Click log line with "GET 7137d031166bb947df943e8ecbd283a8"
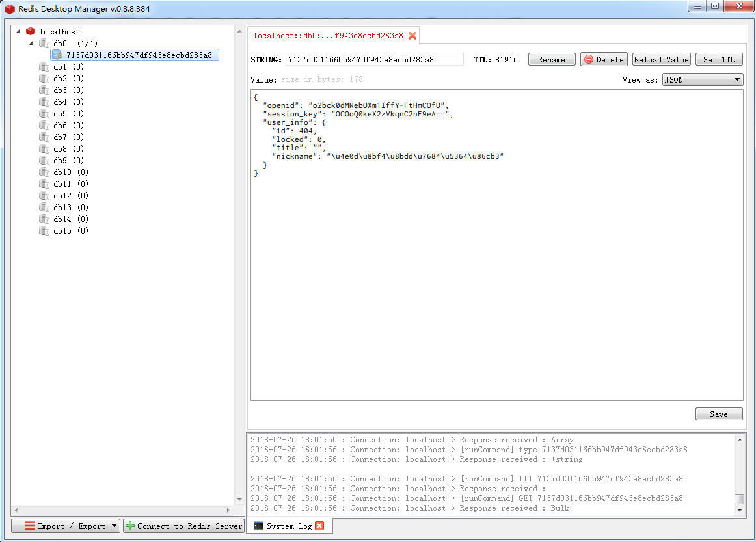The width and height of the screenshot is (756, 542). (466, 498)
